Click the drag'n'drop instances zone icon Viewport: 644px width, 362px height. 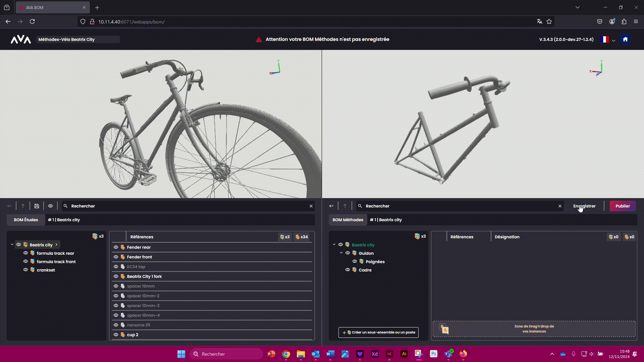(444, 329)
